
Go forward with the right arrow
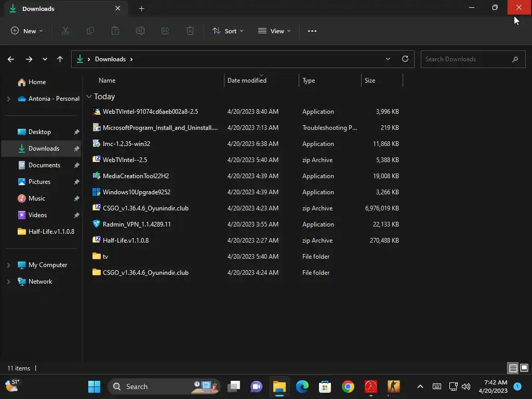click(29, 59)
